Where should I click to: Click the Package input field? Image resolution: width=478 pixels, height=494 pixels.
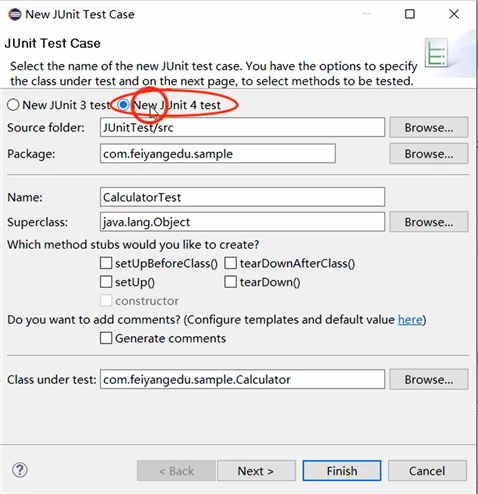218,153
